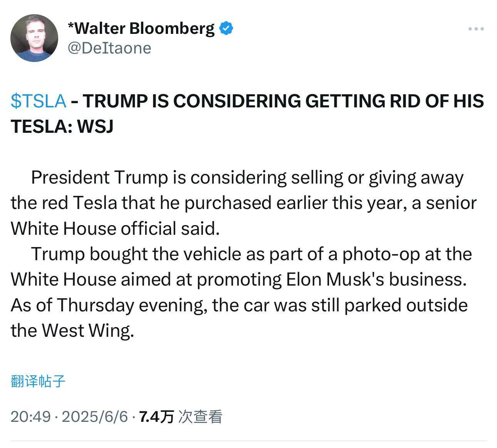Click the text promoting Elon Musk's business
This screenshot has width=497, height=448.
click(x=332, y=279)
